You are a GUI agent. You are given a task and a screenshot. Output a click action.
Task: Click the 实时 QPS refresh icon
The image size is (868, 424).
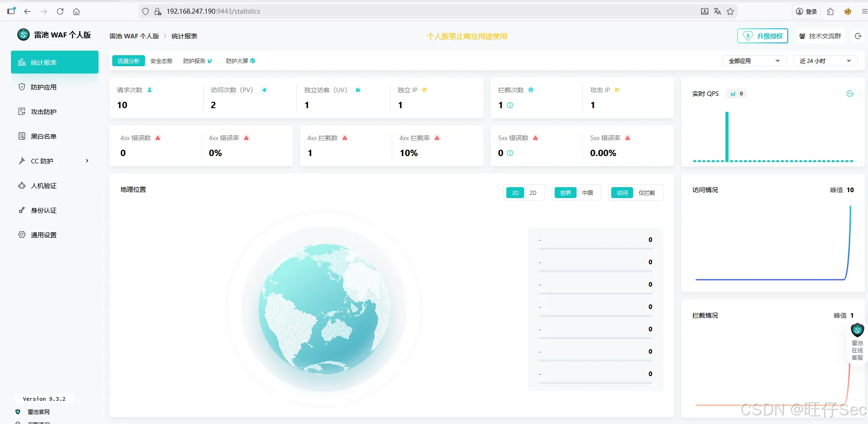[x=850, y=94]
